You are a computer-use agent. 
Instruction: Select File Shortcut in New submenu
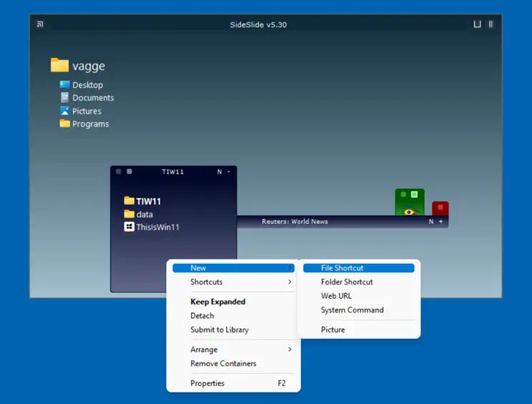tap(359, 268)
